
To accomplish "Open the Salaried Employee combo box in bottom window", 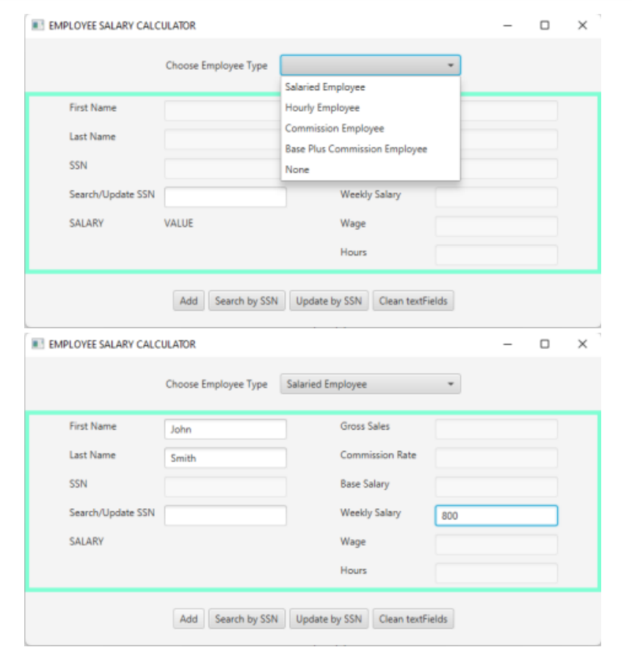I will (x=370, y=384).
